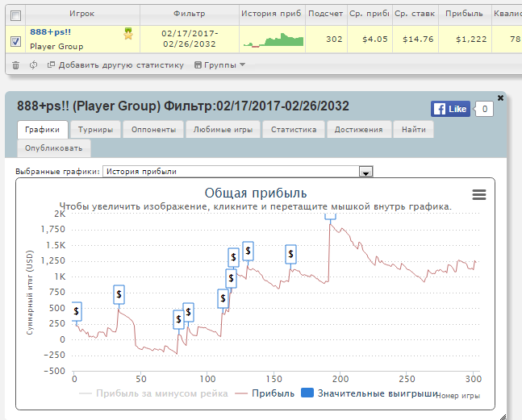Click the refresh statistics icon
522x420 pixels.
click(33, 64)
